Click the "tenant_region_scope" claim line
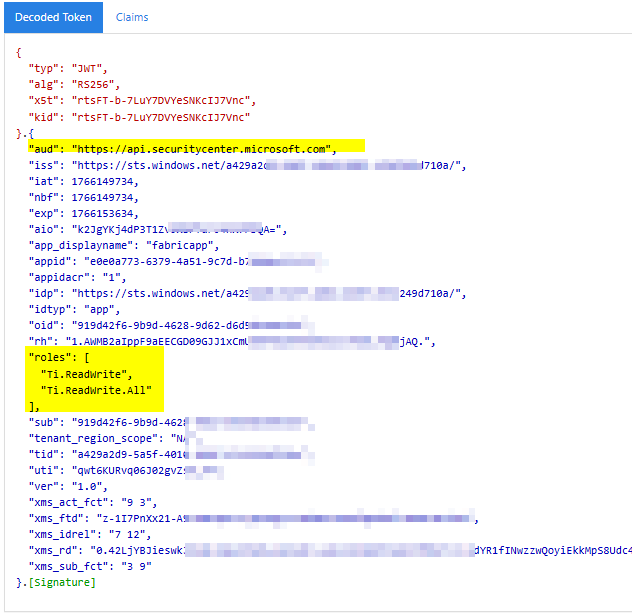The image size is (632, 615). (x=116, y=438)
